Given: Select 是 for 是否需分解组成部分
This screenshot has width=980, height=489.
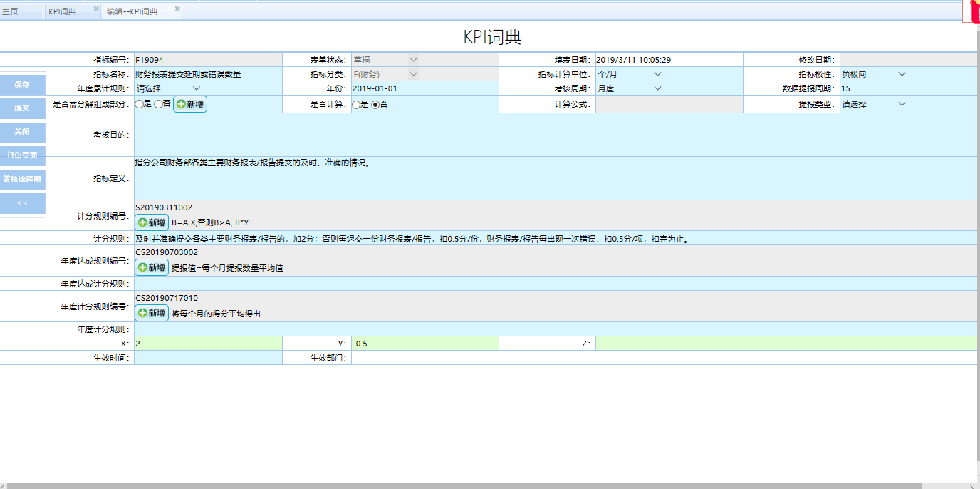Looking at the screenshot, I should pos(139,104).
